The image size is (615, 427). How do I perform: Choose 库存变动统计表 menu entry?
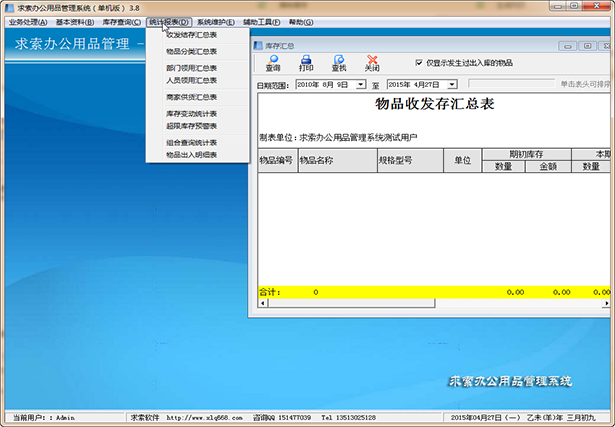coord(198,114)
